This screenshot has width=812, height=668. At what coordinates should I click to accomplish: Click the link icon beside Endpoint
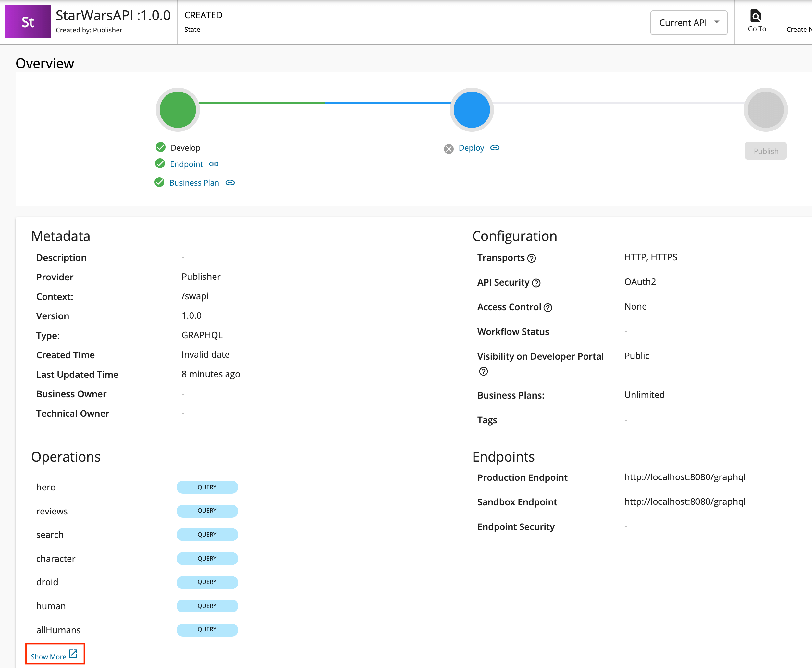pyautogui.click(x=214, y=164)
